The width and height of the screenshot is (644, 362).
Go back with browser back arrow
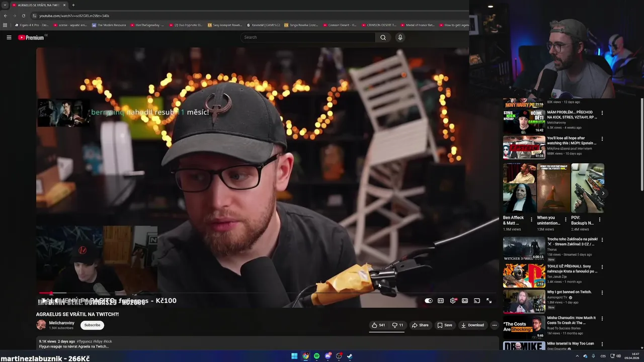click(x=6, y=16)
